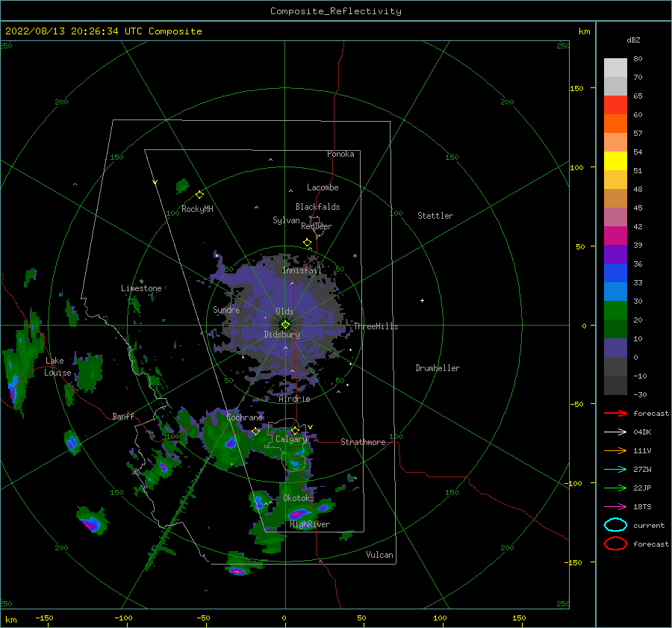Click the green 22JP arrow in legend
The width and height of the screenshot is (672, 628).
[x=615, y=488]
